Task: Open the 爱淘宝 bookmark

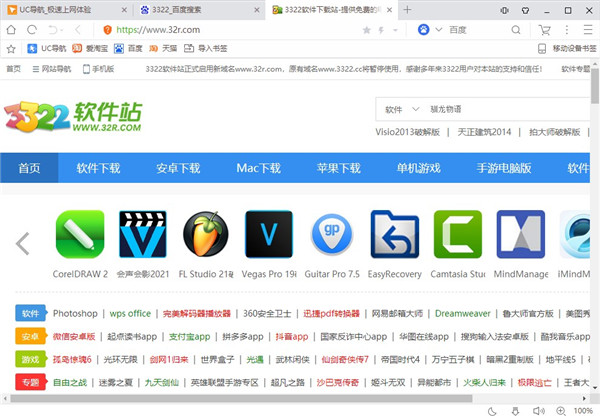Action: (x=90, y=48)
